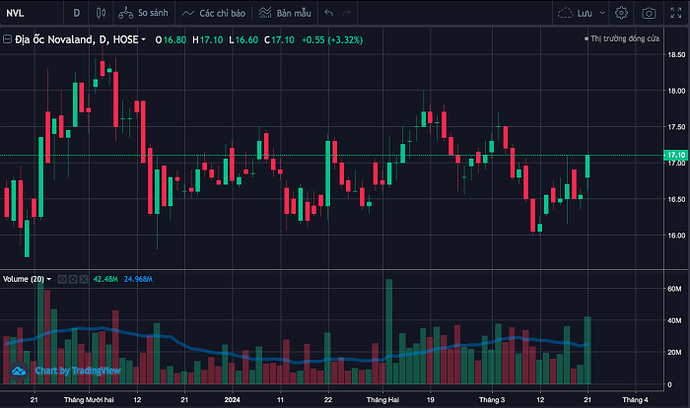Expand the Lưu dropdown arrow
This screenshot has width=690, height=408.
pyautogui.click(x=602, y=13)
